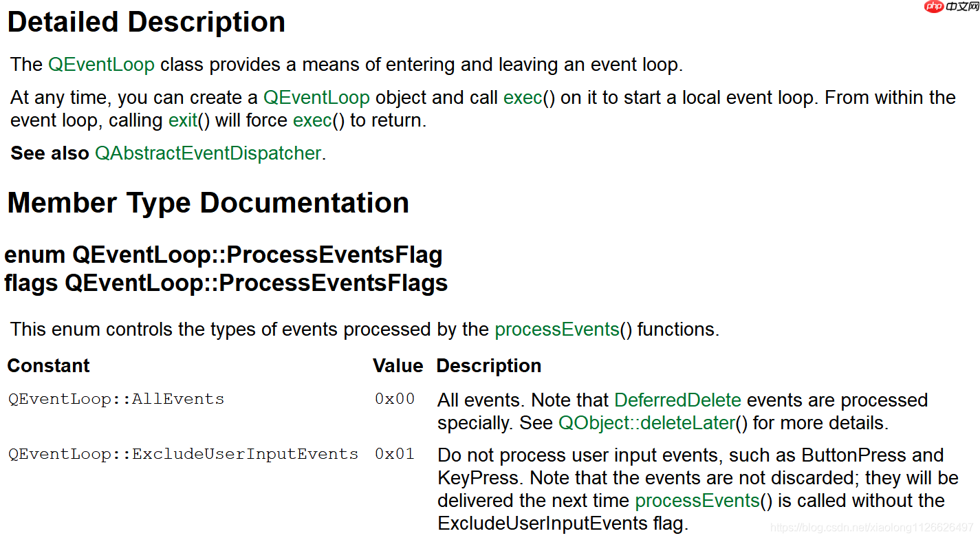980x540 pixels.
Task: Open exec() link after "object and call"
Action: (x=523, y=98)
